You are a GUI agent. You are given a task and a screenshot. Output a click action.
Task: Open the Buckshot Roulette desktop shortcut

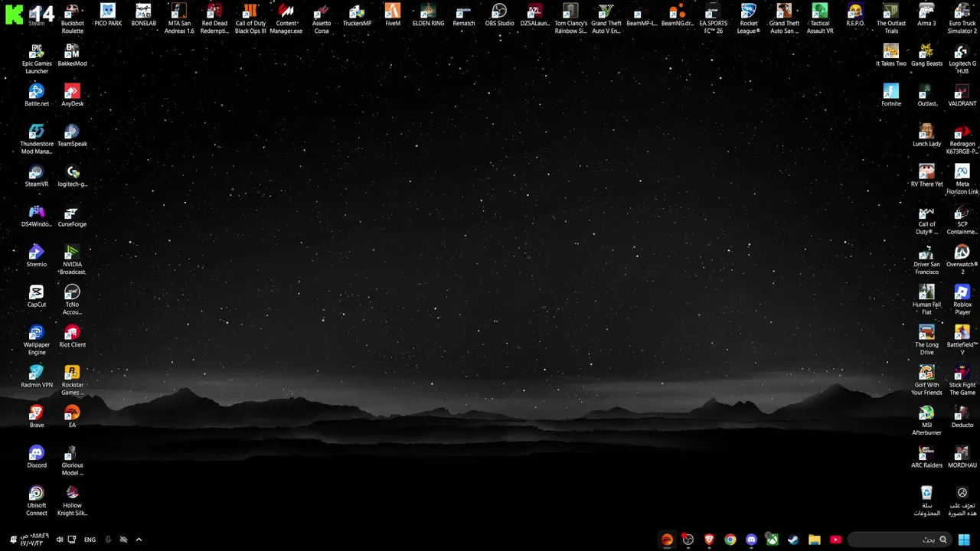point(72,19)
